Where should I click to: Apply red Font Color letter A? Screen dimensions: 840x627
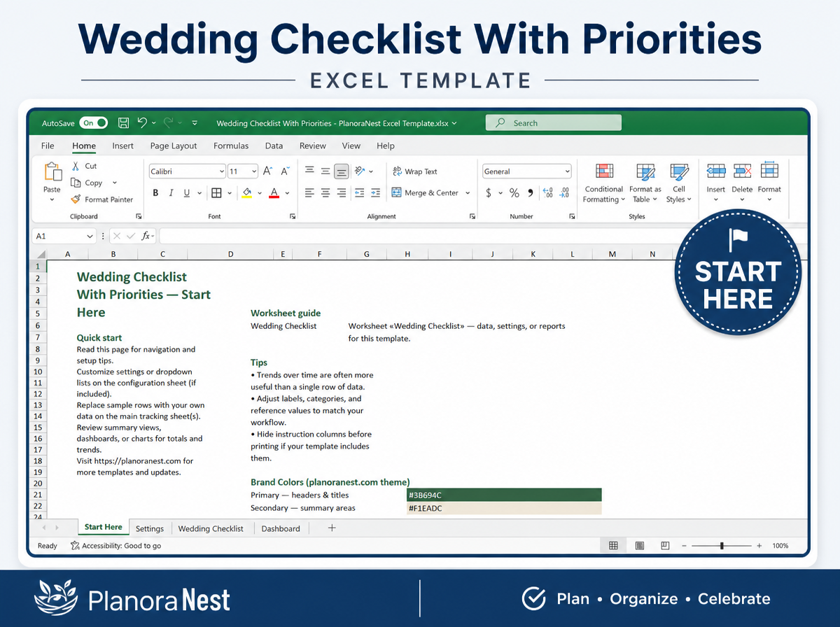pyautogui.click(x=274, y=193)
